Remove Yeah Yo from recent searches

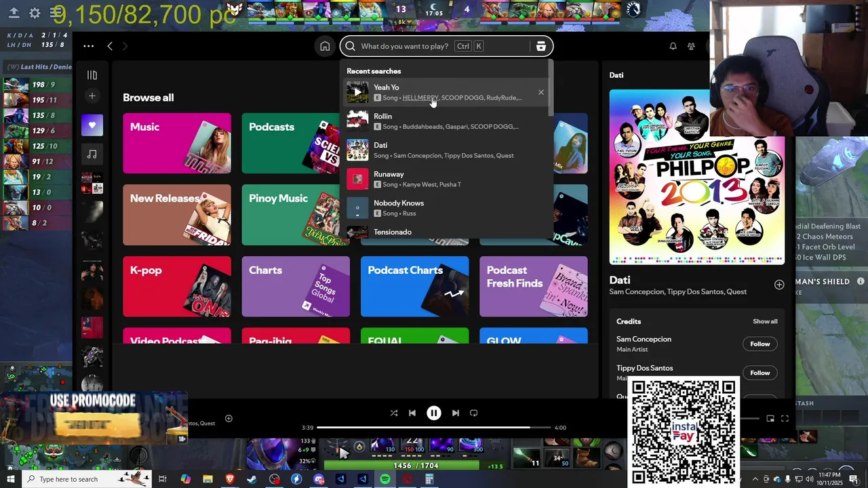point(541,92)
